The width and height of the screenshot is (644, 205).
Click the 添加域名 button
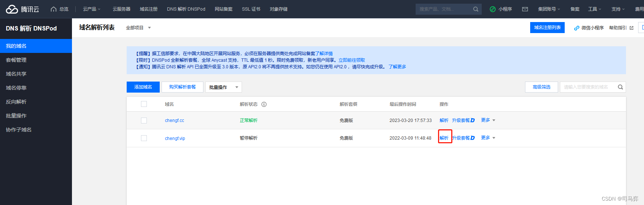pos(143,87)
